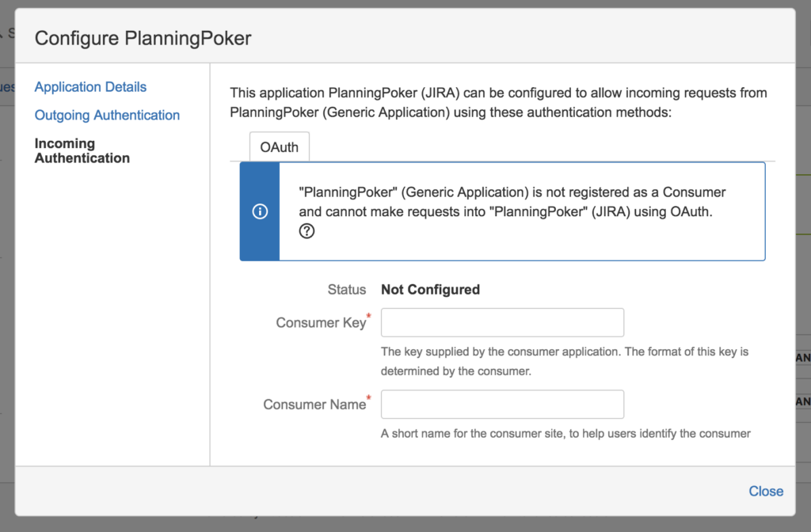Click the Consumer Key description text
Image resolution: width=811 pixels, height=532 pixels.
pyautogui.click(x=565, y=361)
